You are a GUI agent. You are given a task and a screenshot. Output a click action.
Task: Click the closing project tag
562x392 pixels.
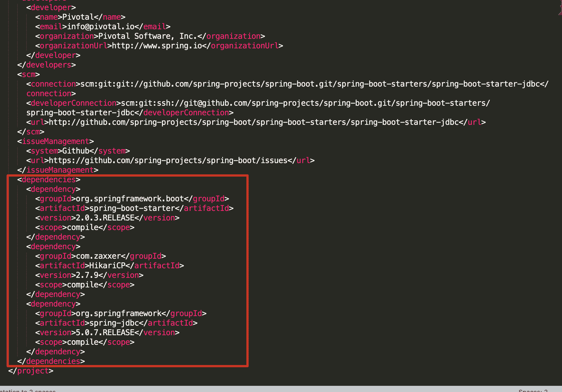pos(31,371)
